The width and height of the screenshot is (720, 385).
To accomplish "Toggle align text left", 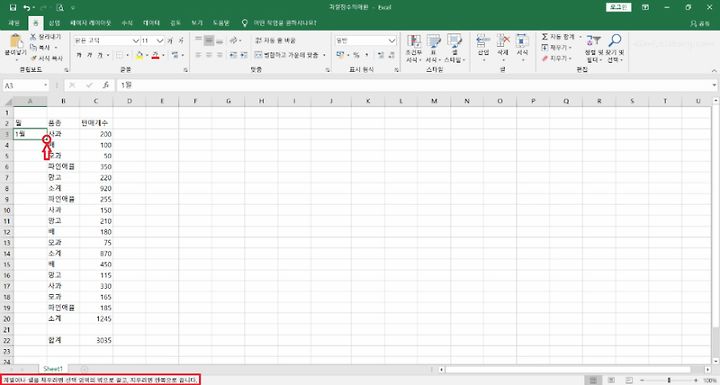I will [198, 55].
